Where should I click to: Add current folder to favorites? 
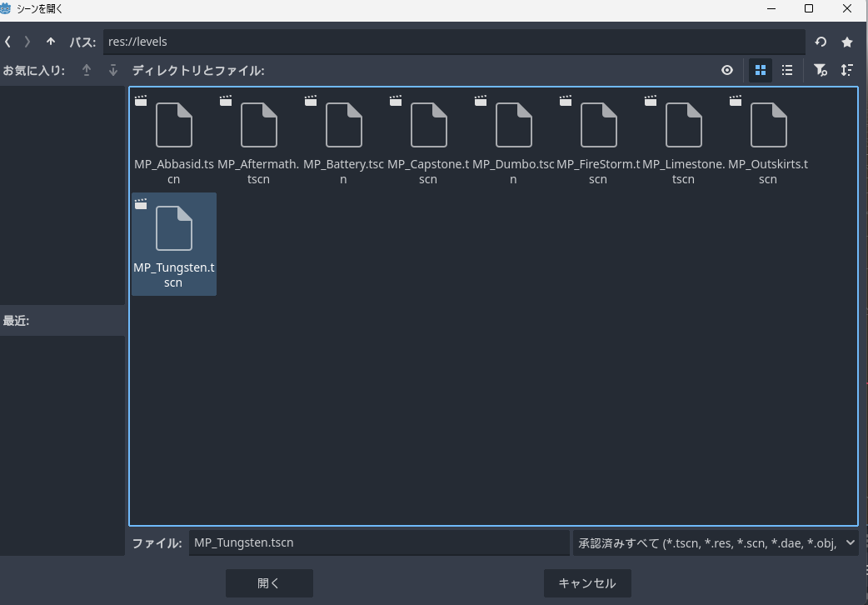[x=847, y=42]
